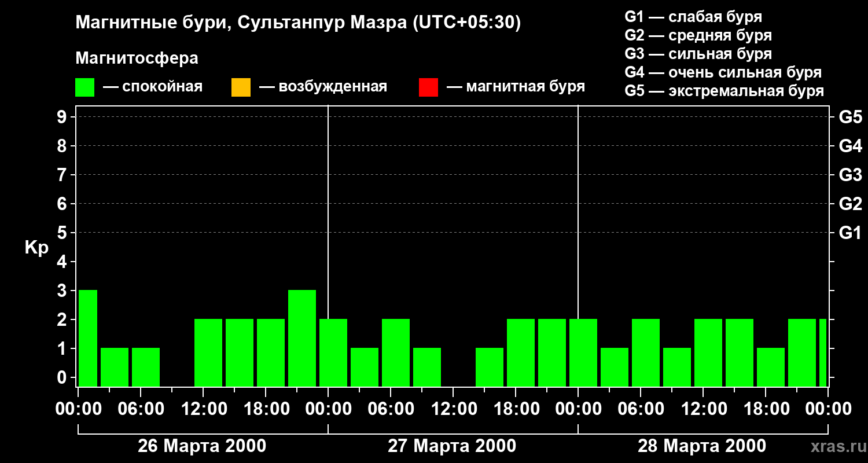
Task: Click the Kp 1 bar at 18:00 on 28 March
Action: click(771, 367)
